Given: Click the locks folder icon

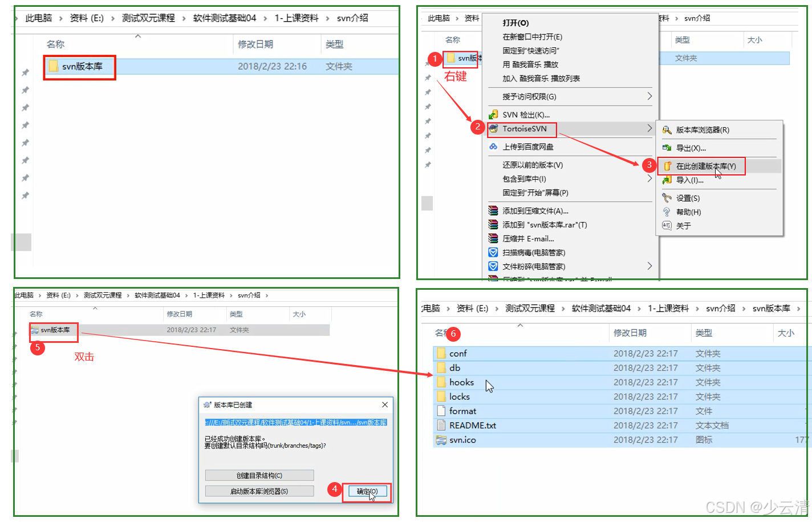Looking at the screenshot, I should tap(441, 396).
